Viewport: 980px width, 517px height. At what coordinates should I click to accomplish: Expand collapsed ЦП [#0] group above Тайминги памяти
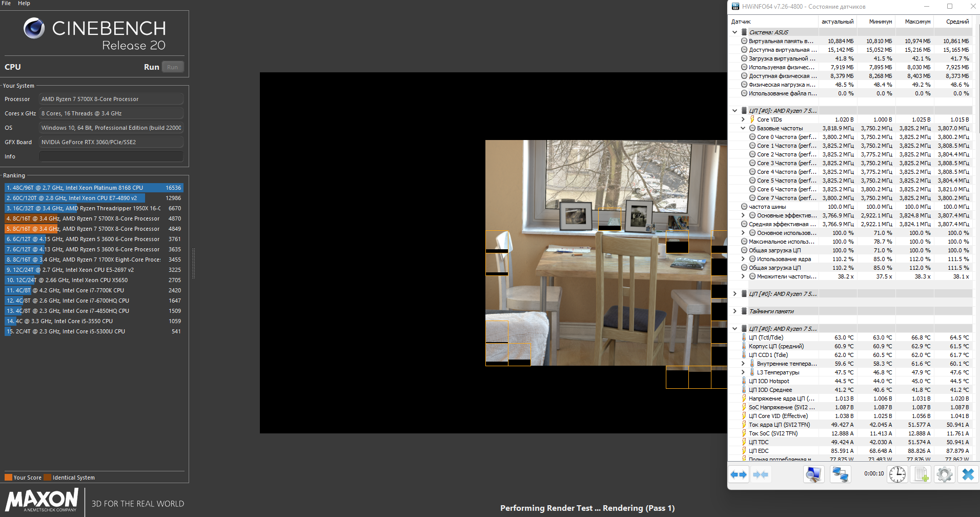[x=734, y=294]
